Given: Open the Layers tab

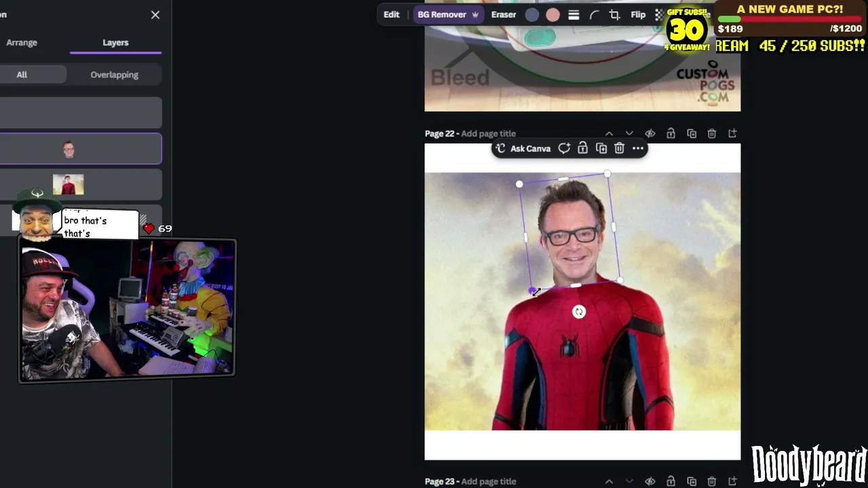Looking at the screenshot, I should point(115,43).
